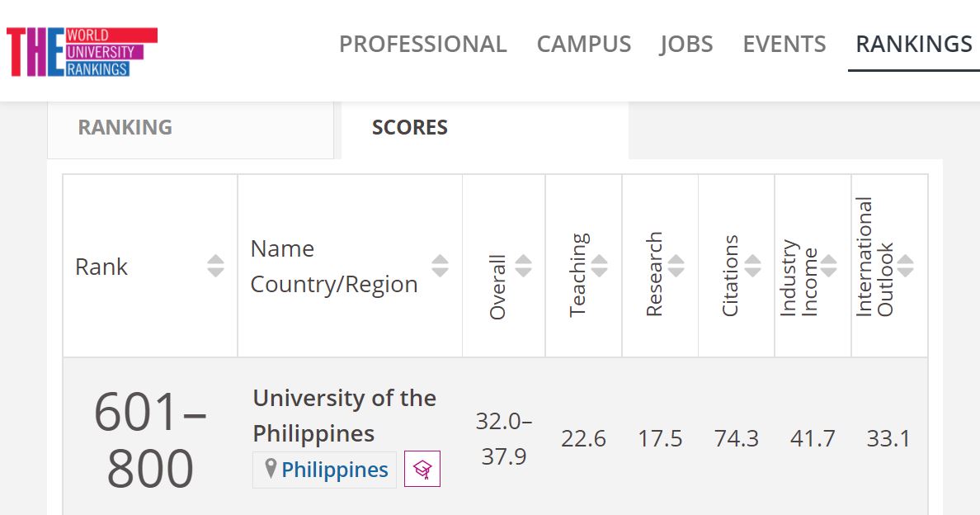The image size is (980, 515).
Task: Sort by Teaching score arrows
Action: click(600, 266)
